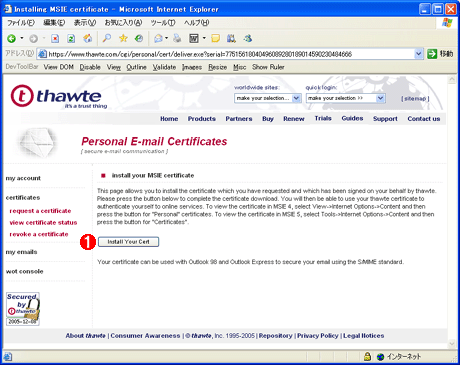
Task: Click the Install Your Cert button
Action: coord(128,242)
